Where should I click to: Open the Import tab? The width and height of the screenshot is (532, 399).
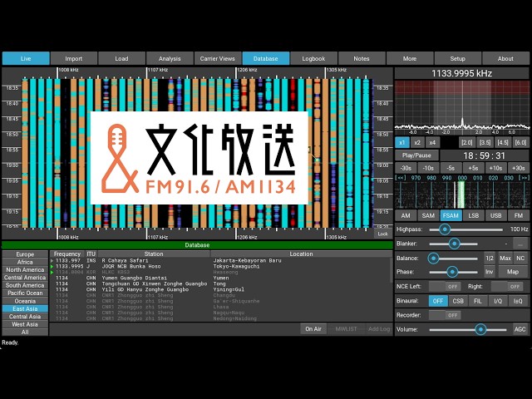(x=74, y=58)
